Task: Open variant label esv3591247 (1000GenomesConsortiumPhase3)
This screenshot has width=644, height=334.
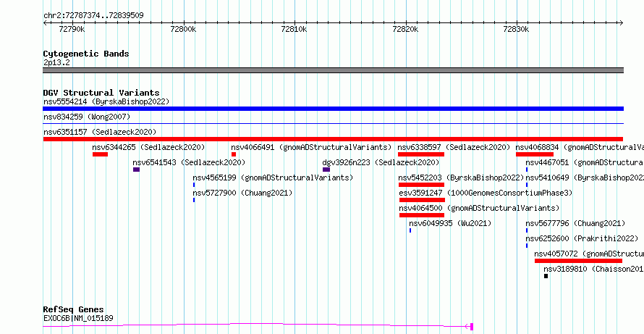Action: tap(486, 193)
